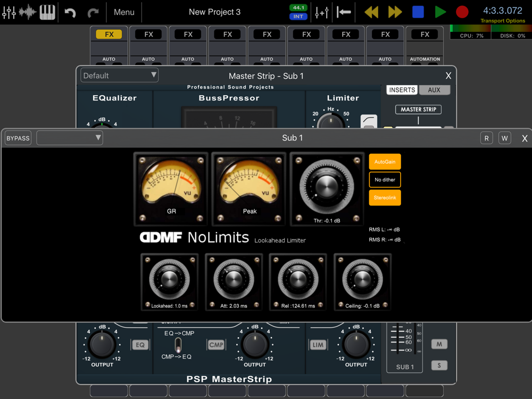This screenshot has width=532, height=399.
Task: Click the 44.1 sample rate indicator
Action: click(298, 7)
